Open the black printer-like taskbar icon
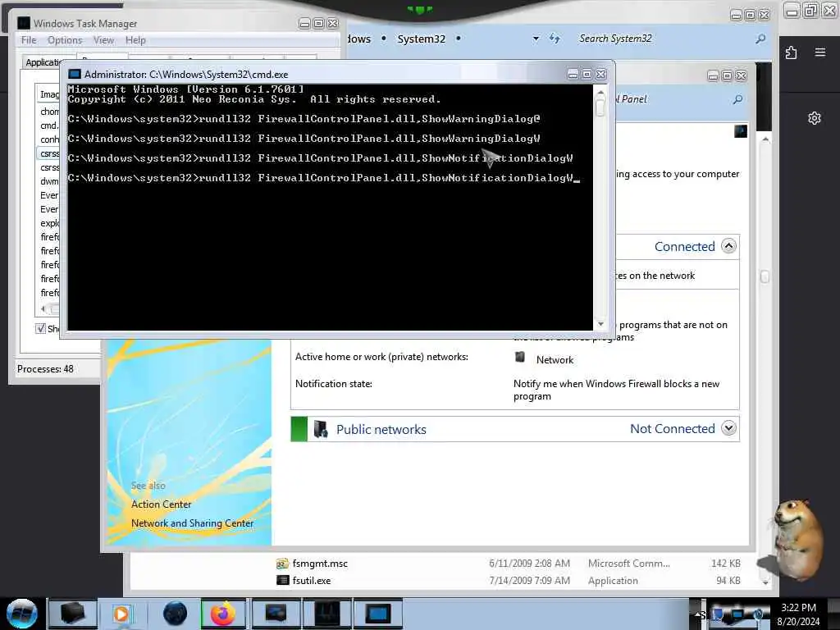This screenshot has width=840, height=630. click(x=72, y=614)
